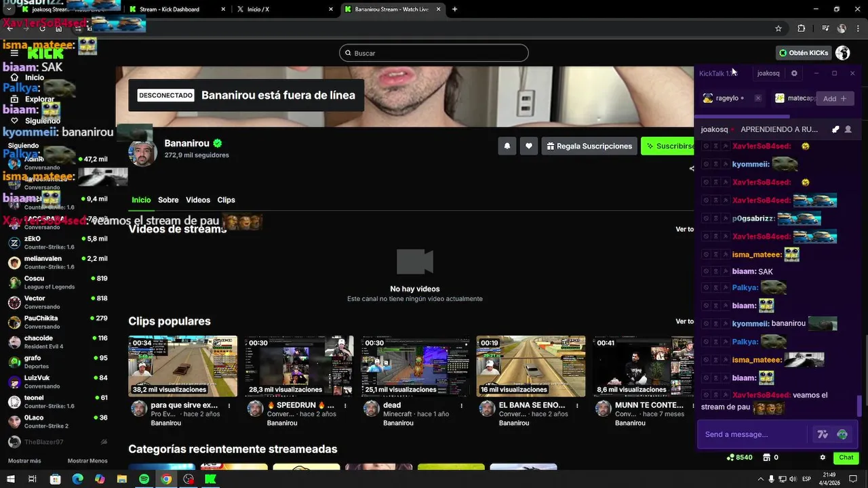Select the matecap chat tab in KickTalk

click(x=795, y=98)
